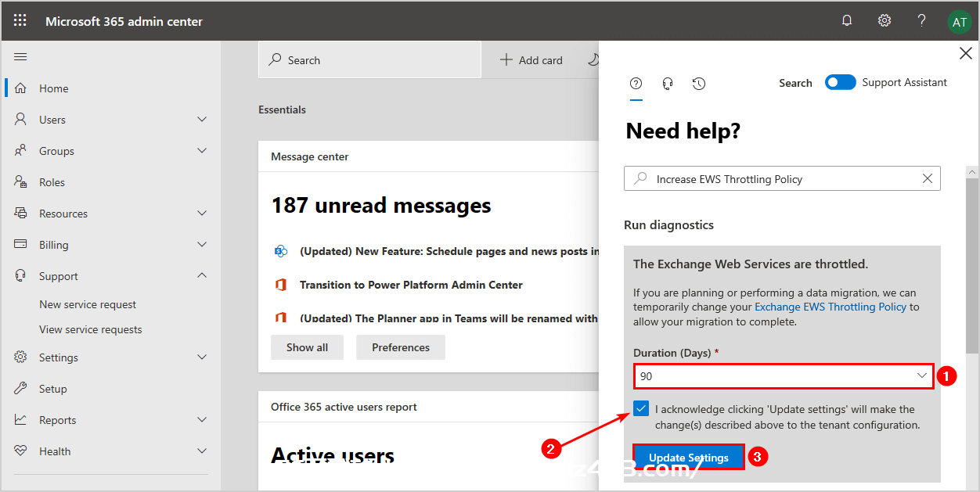The width and height of the screenshot is (980, 492).
Task: Open the AT account avatar menu
Action: pos(959,22)
